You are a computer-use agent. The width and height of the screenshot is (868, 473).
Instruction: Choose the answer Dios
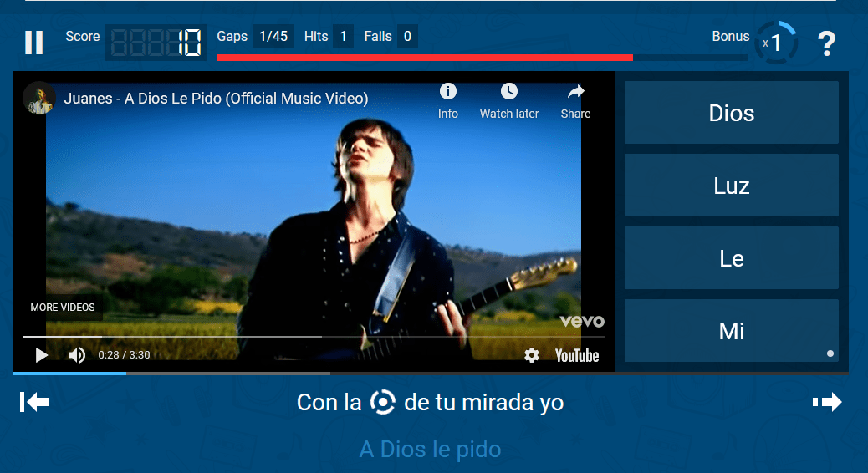(731, 113)
